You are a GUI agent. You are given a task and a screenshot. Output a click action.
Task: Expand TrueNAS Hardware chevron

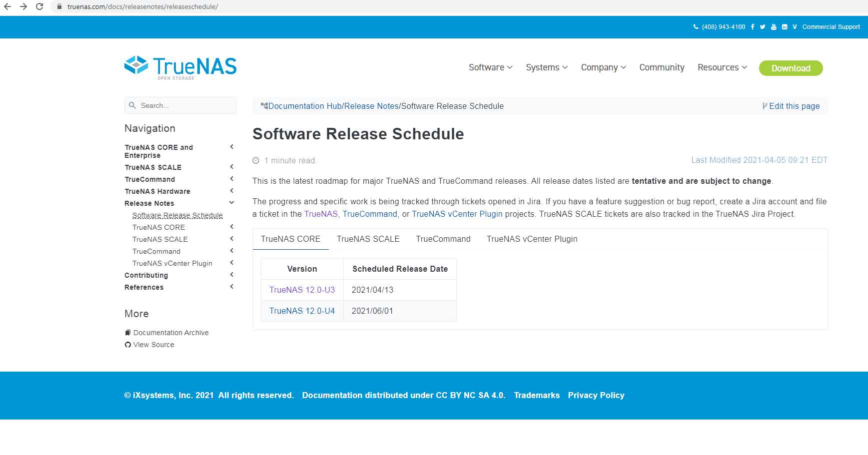tap(232, 191)
